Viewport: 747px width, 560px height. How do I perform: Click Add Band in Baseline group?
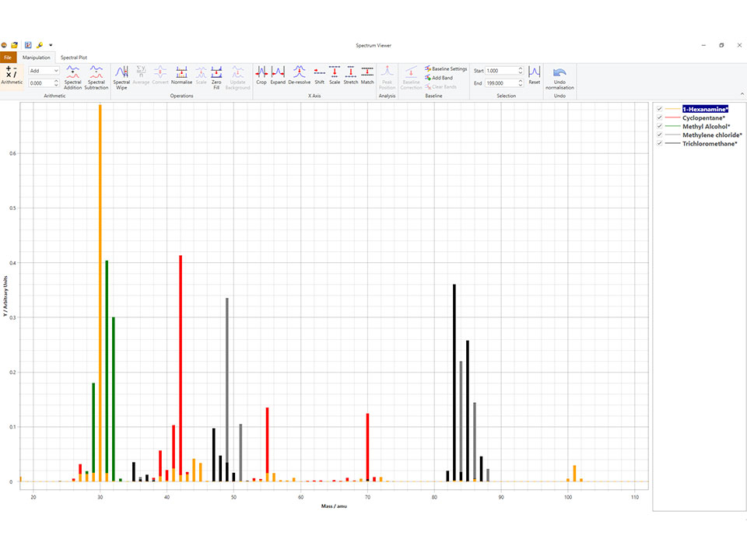(439, 78)
